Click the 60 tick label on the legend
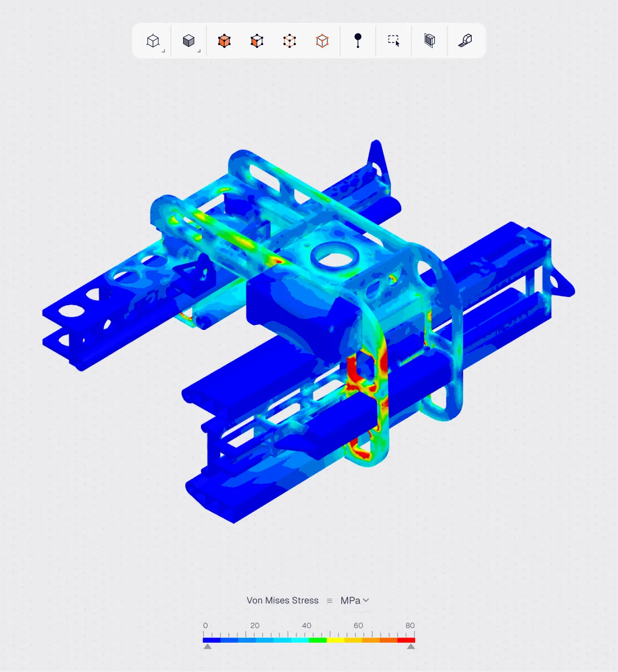Screen dimensions: 618x672 [358, 625]
